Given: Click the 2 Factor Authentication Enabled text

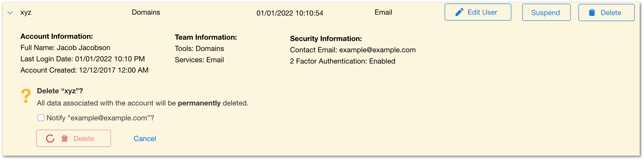Looking at the screenshot, I should click(342, 61).
